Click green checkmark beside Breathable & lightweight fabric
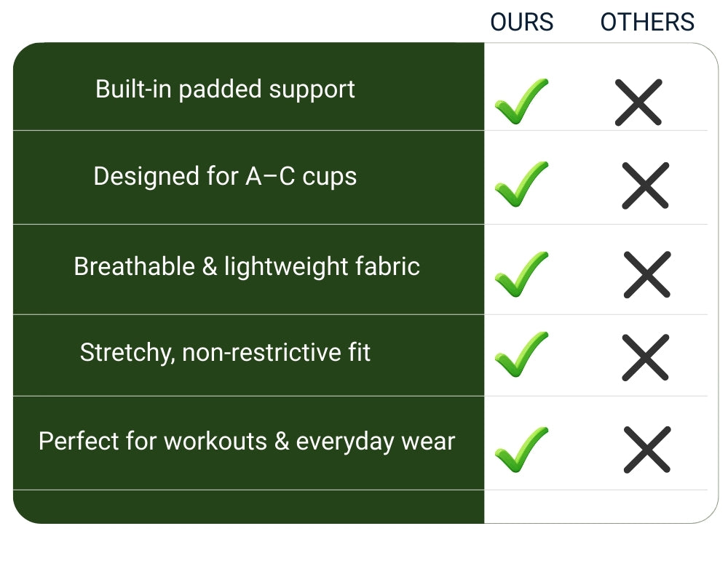The height and width of the screenshot is (582, 728). tap(521, 274)
